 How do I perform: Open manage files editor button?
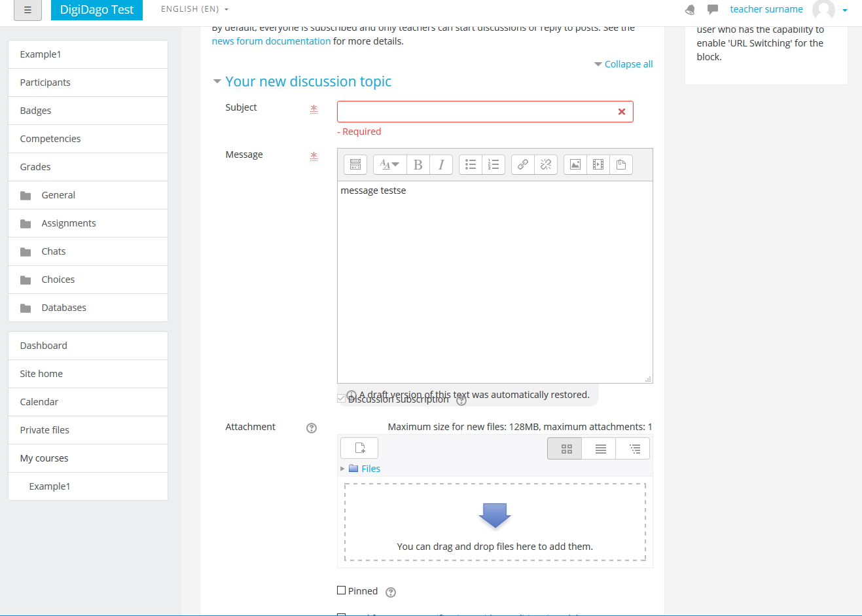tap(621, 164)
